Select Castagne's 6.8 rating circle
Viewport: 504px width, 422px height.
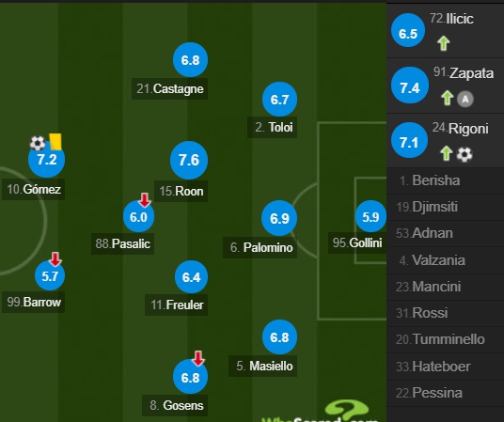pyautogui.click(x=190, y=60)
